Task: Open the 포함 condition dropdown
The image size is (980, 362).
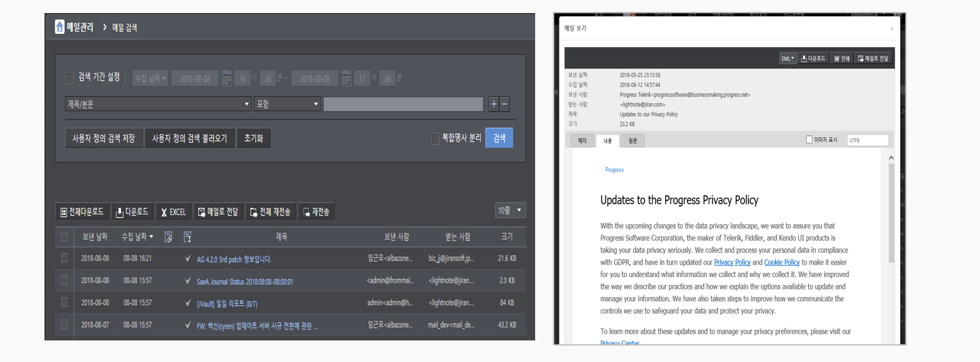Action: pos(287,104)
